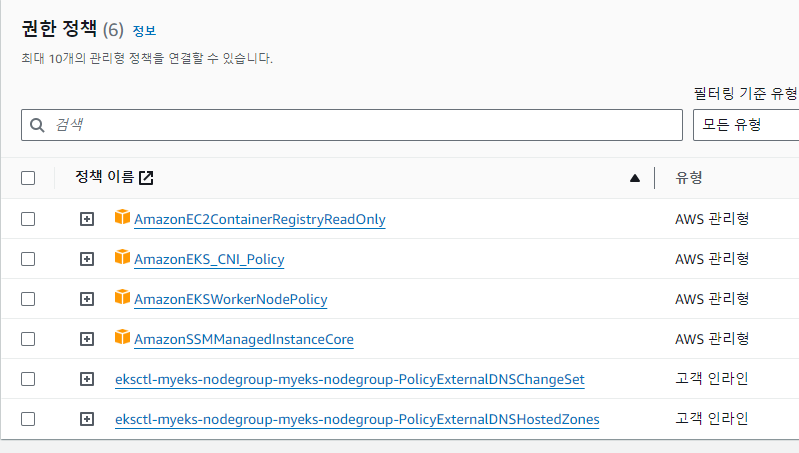Click the 정책 이름 column header text
This screenshot has height=453, width=799.
coord(104,177)
